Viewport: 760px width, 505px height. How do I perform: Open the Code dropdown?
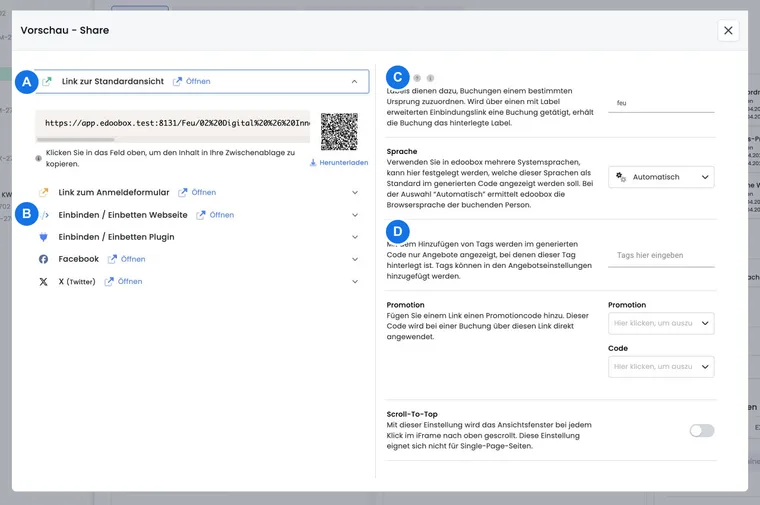tap(661, 367)
